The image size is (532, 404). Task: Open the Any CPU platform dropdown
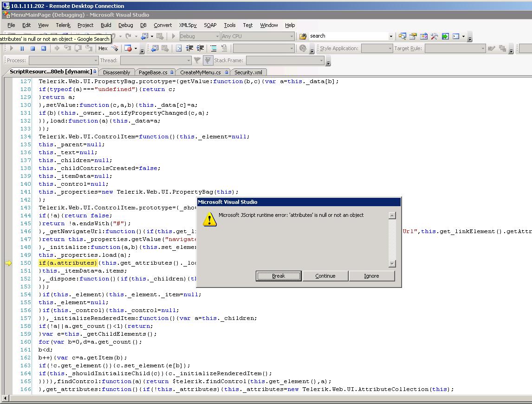click(x=292, y=36)
